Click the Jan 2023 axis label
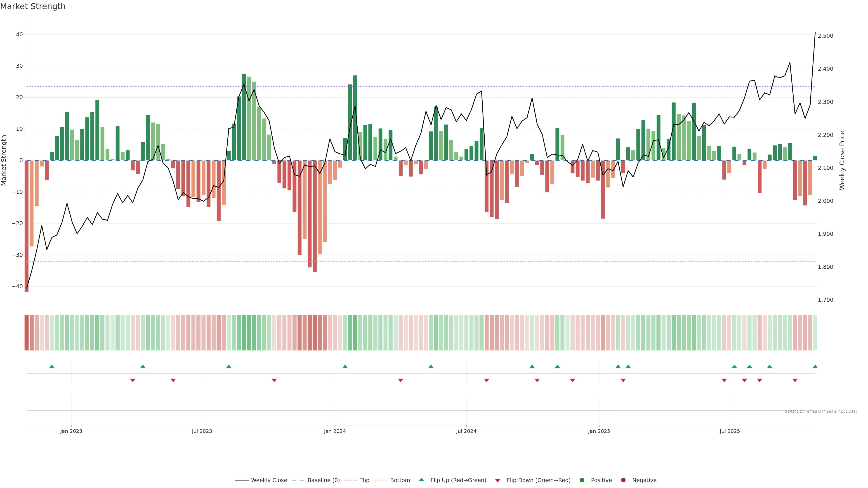The width and height of the screenshot is (868, 488). pyautogui.click(x=71, y=431)
